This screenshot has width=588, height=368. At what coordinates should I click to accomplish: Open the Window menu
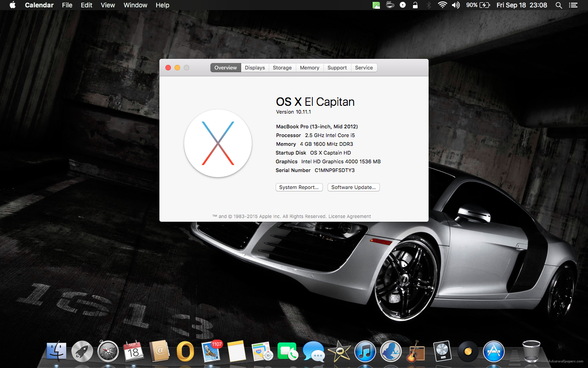tap(136, 5)
